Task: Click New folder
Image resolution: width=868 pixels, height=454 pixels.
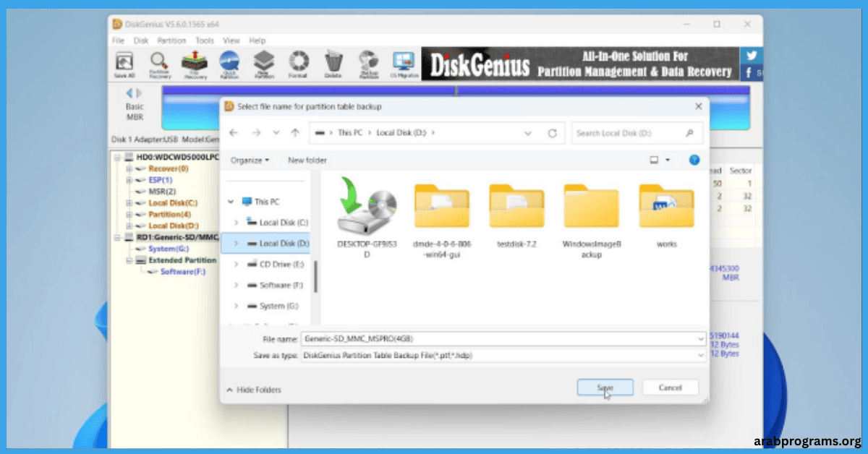Action: coord(307,160)
